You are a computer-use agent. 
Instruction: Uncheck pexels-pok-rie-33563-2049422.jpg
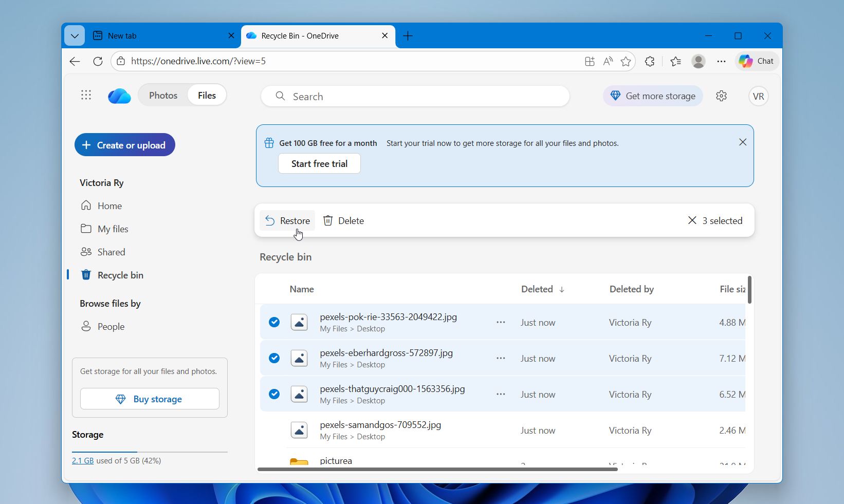click(274, 322)
